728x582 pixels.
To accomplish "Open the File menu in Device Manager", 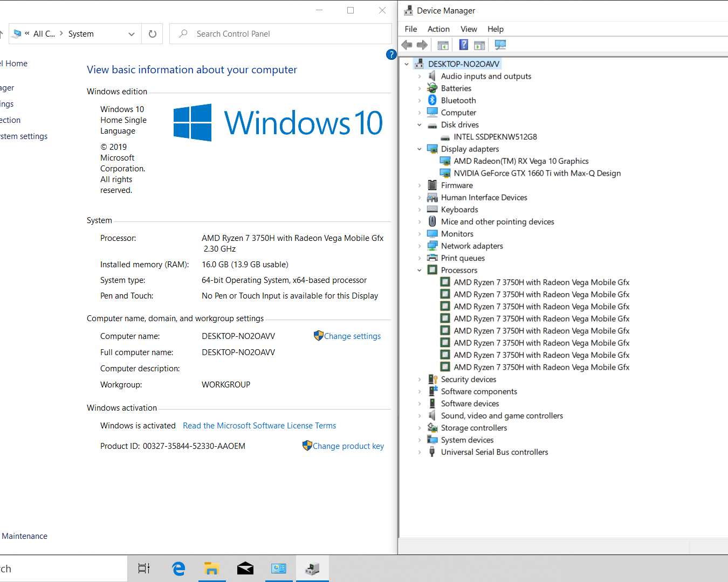I will point(411,29).
